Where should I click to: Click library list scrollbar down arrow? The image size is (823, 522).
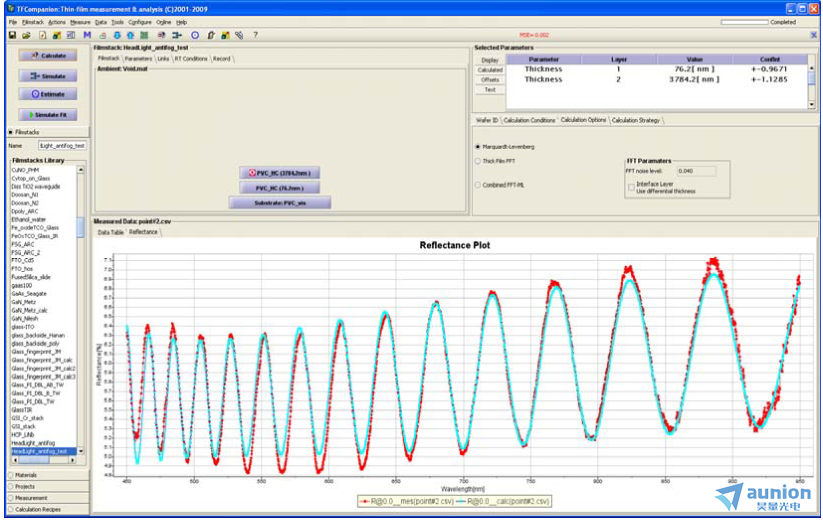(80, 451)
